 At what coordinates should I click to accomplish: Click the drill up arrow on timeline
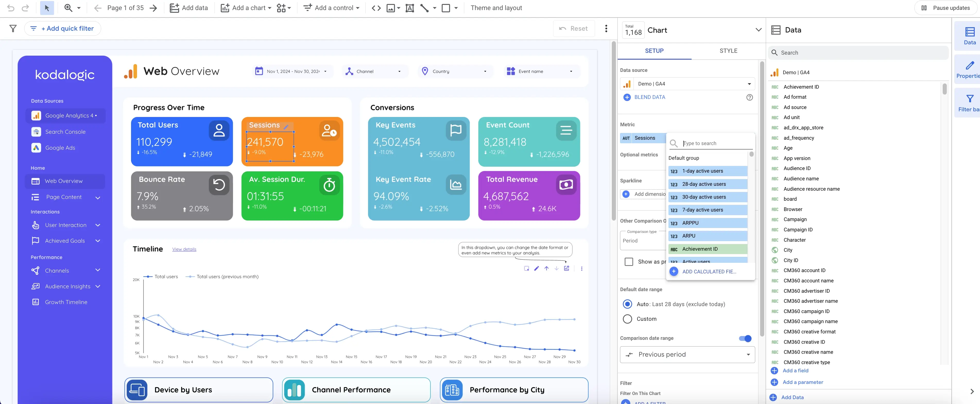[546, 268]
